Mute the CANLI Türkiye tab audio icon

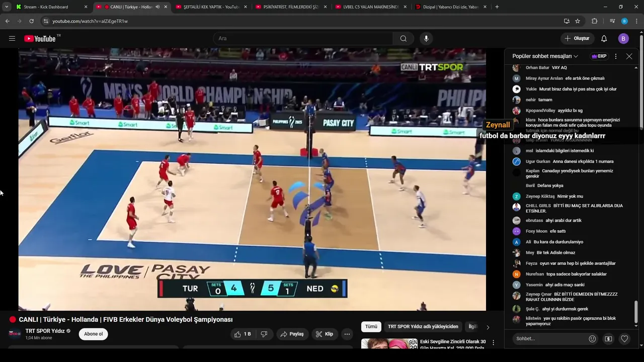coord(157,7)
